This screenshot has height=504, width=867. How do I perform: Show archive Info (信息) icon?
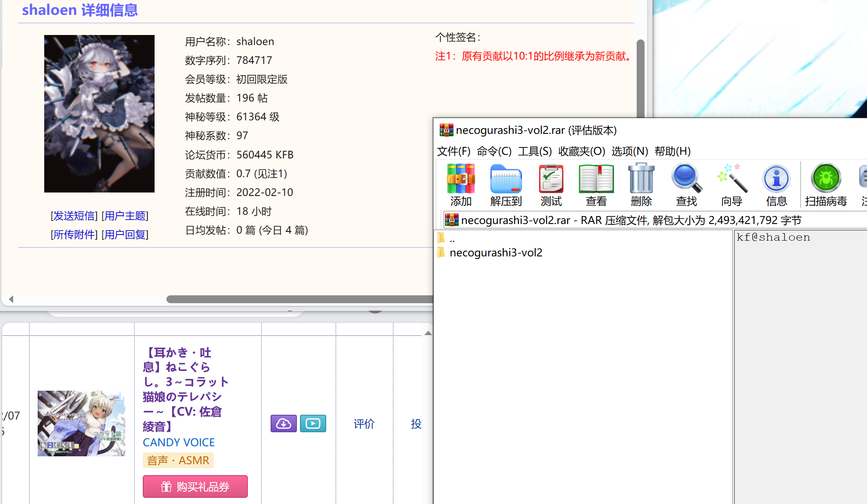[776, 178]
